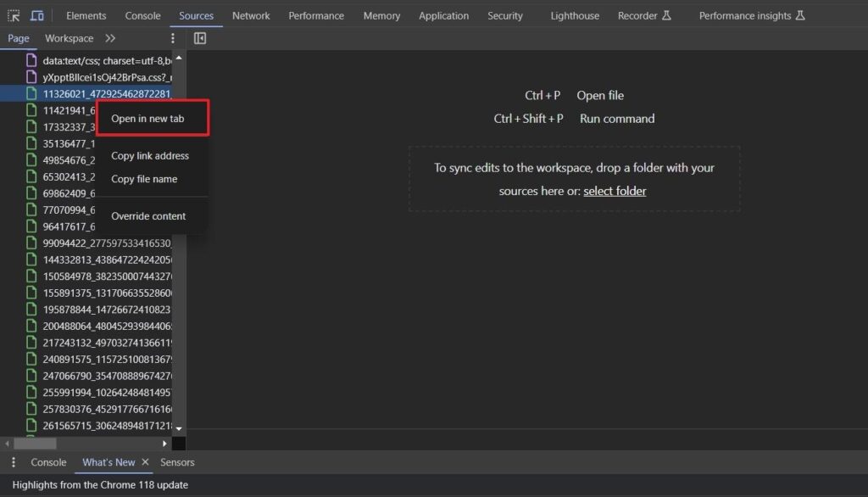Close the What's New drawer tab

(x=145, y=461)
